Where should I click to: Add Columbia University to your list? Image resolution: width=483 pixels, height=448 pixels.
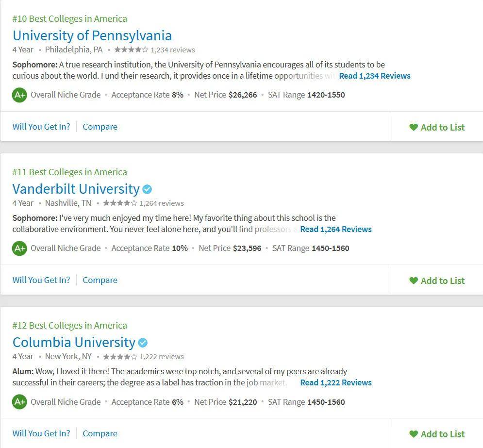(x=437, y=434)
